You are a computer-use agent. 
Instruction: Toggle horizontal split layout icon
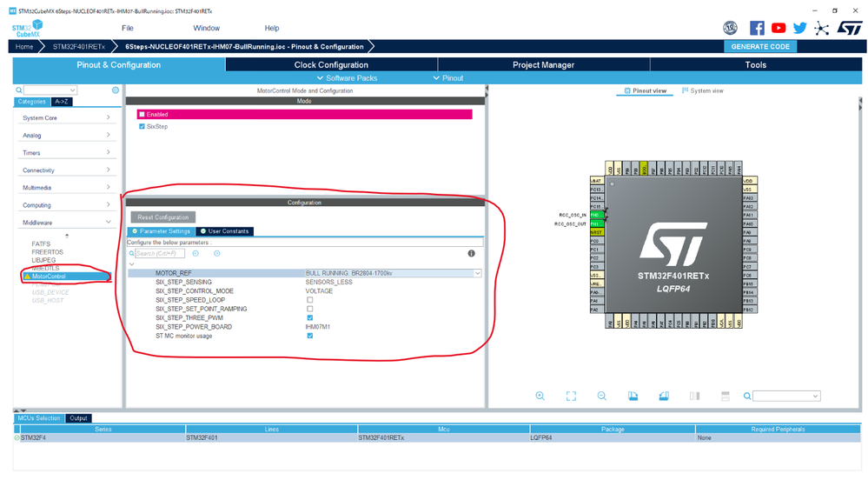coord(726,396)
